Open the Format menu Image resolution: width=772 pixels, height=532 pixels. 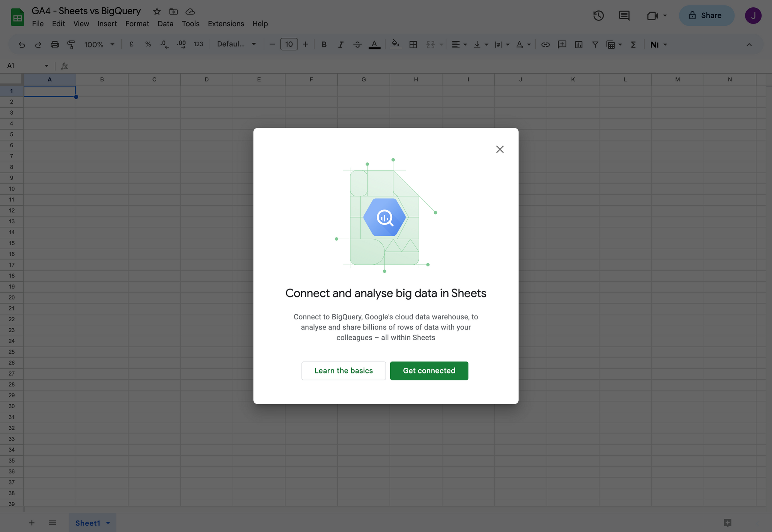[137, 24]
